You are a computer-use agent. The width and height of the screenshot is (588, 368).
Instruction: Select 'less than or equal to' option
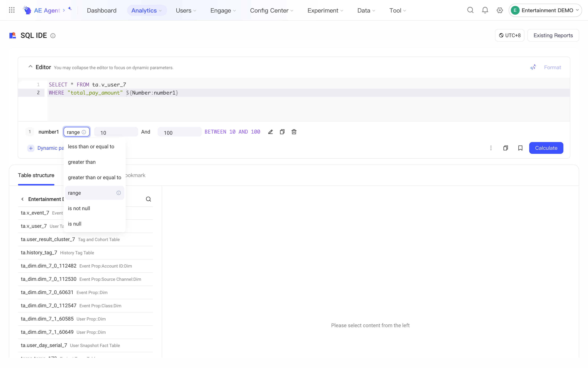click(x=94, y=146)
